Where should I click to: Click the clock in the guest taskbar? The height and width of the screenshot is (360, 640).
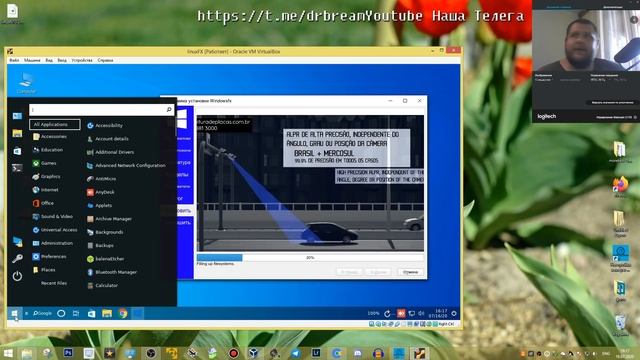[438, 313]
